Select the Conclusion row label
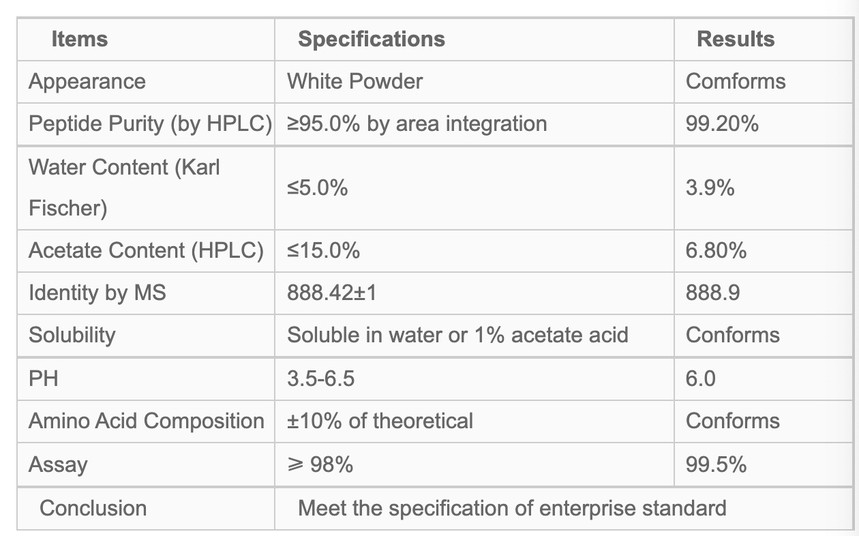The image size is (859, 536). coord(93,508)
